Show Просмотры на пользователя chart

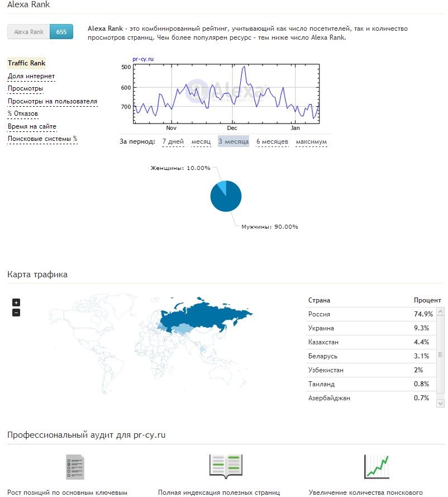coord(53,102)
